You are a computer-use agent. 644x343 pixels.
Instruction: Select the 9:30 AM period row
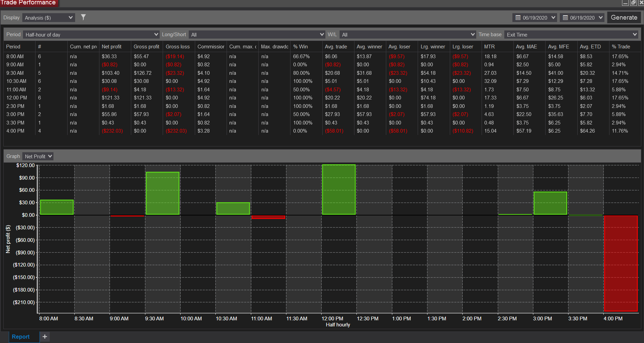coord(322,73)
